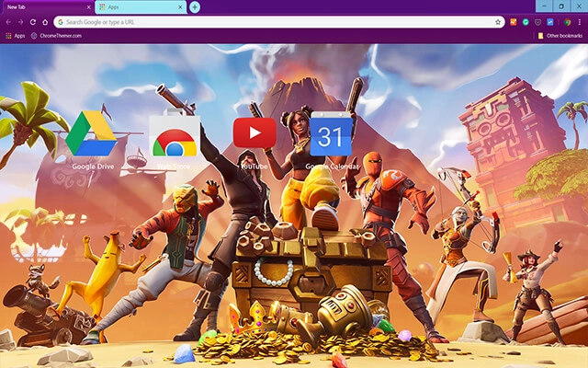Viewport: 588px width, 368px height.
Task: Reload the page with the refresh icon
Action: click(33, 22)
